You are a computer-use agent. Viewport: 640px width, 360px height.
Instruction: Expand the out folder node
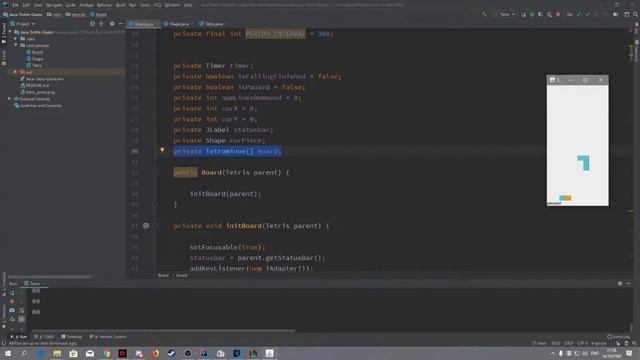16,72
